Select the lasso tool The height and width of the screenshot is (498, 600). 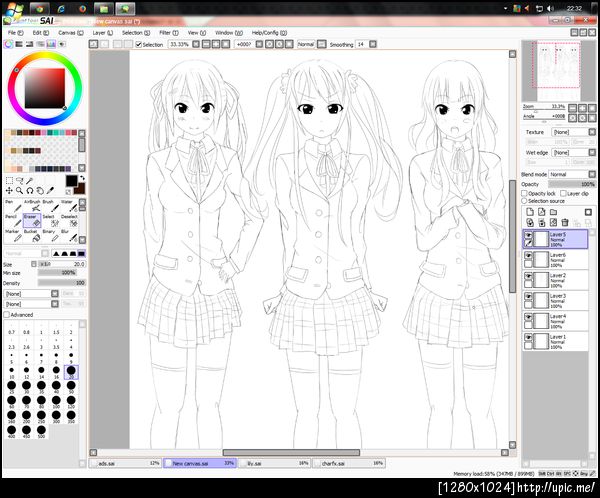point(20,180)
